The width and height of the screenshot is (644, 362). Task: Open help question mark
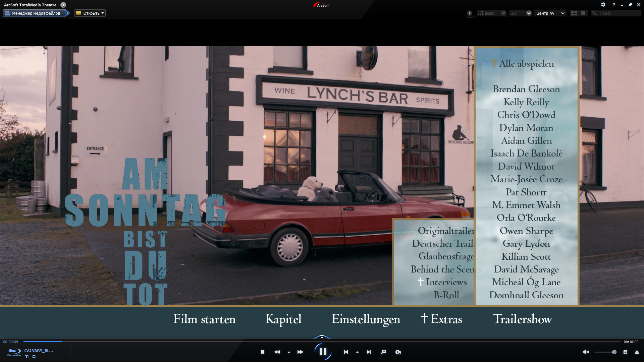(613, 5)
